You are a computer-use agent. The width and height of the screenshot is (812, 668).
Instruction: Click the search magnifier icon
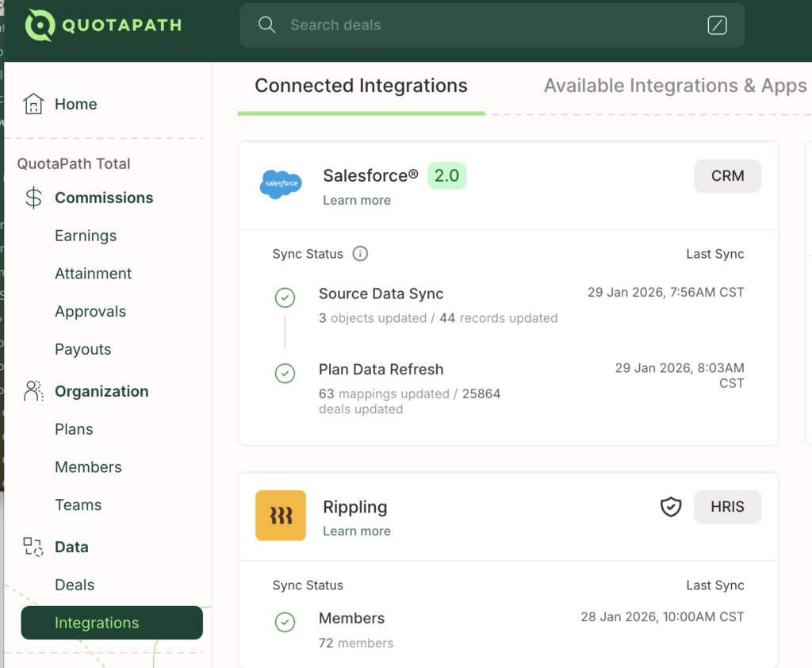[x=267, y=25]
